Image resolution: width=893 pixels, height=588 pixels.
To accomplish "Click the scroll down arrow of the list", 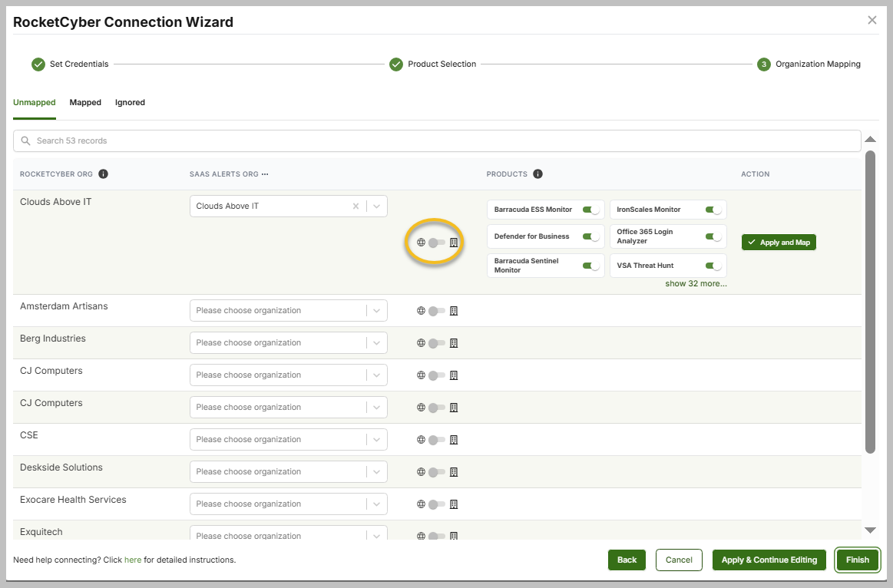I will coord(870,530).
